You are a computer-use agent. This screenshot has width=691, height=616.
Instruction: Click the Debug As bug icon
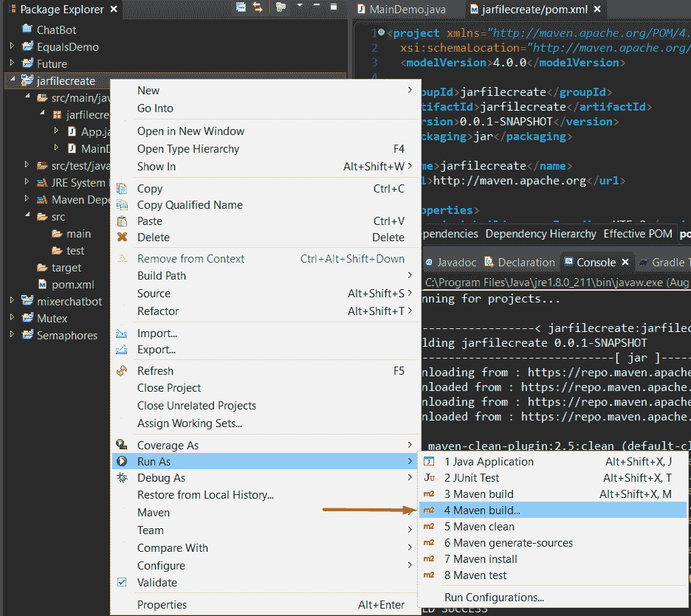pos(122,478)
